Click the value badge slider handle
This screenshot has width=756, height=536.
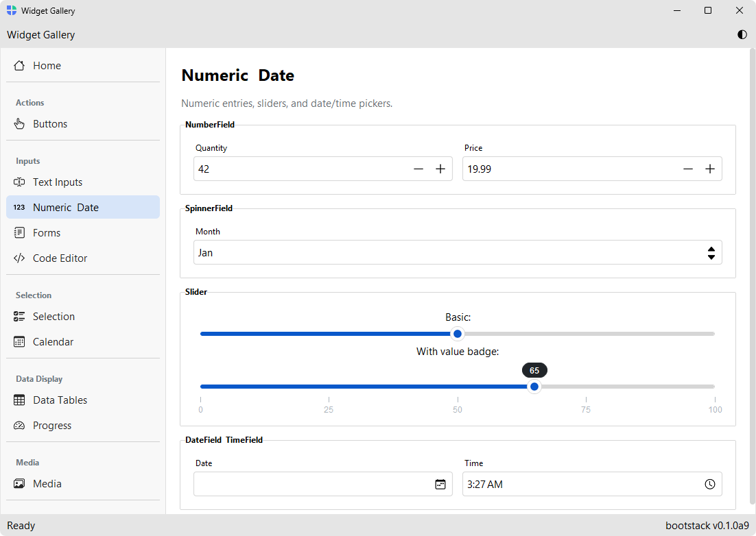(534, 386)
